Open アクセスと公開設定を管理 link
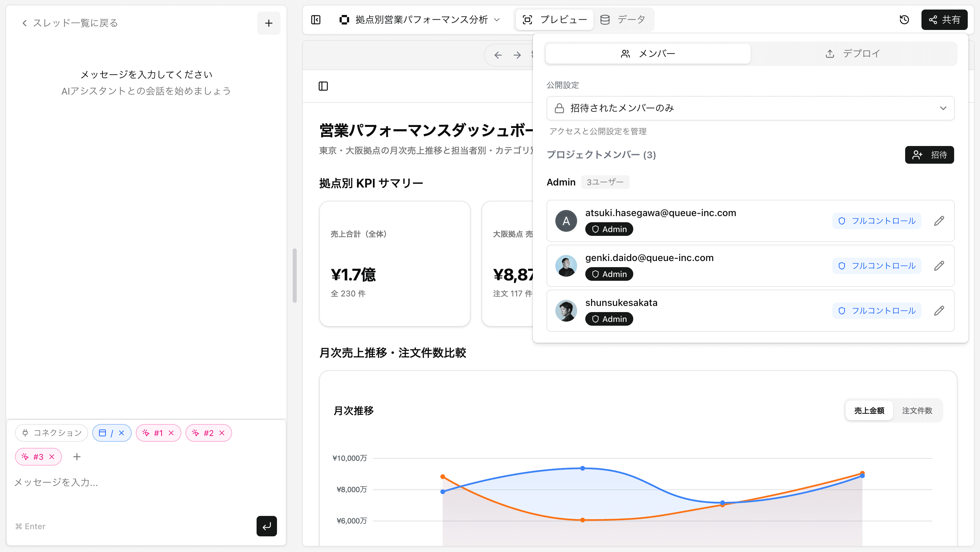The image size is (980, 552). [597, 131]
